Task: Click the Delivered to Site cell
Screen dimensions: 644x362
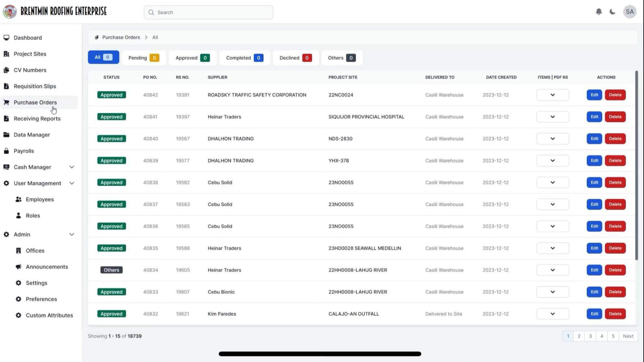Action: point(444,314)
